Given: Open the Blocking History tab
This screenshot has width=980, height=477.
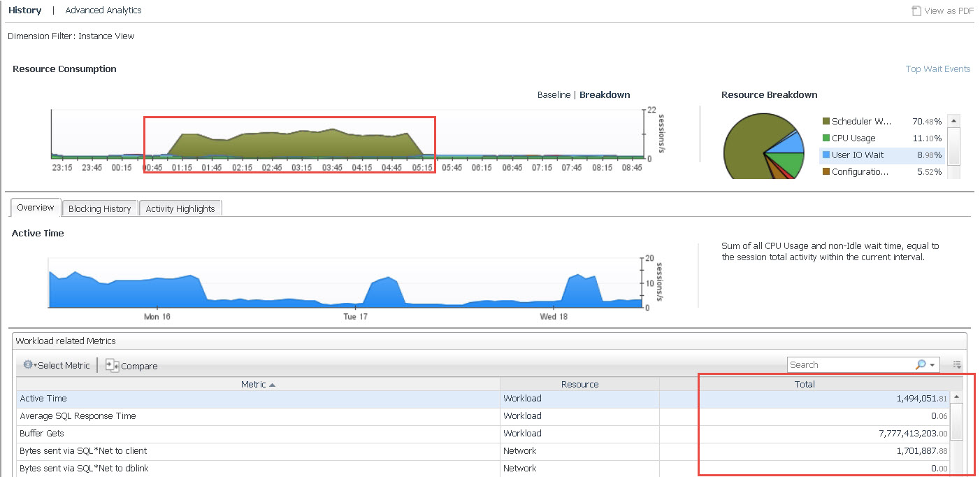Looking at the screenshot, I should point(99,208).
